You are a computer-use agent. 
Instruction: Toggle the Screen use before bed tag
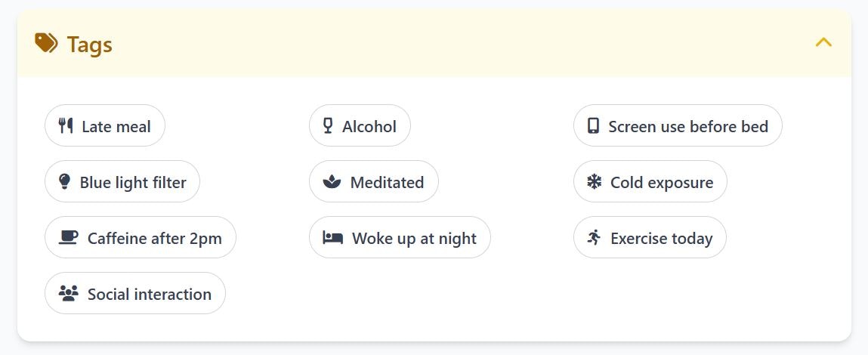678,125
